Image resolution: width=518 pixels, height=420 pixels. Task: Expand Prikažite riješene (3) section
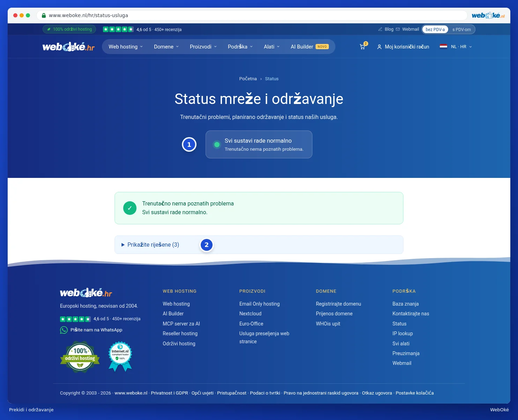pyautogui.click(x=259, y=245)
